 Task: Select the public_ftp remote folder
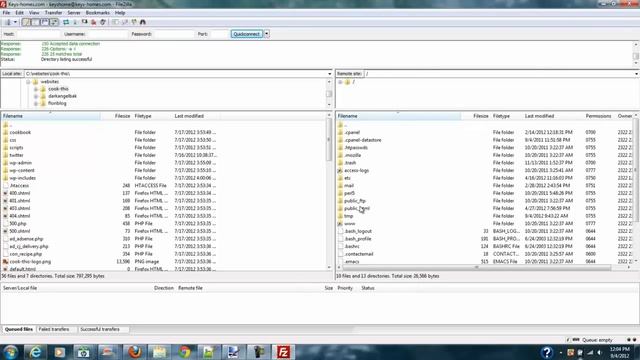(x=355, y=201)
